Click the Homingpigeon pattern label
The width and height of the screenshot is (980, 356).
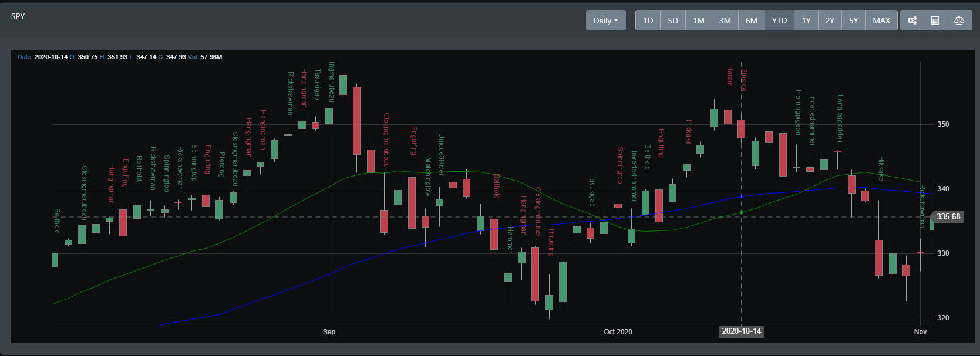[x=799, y=113]
